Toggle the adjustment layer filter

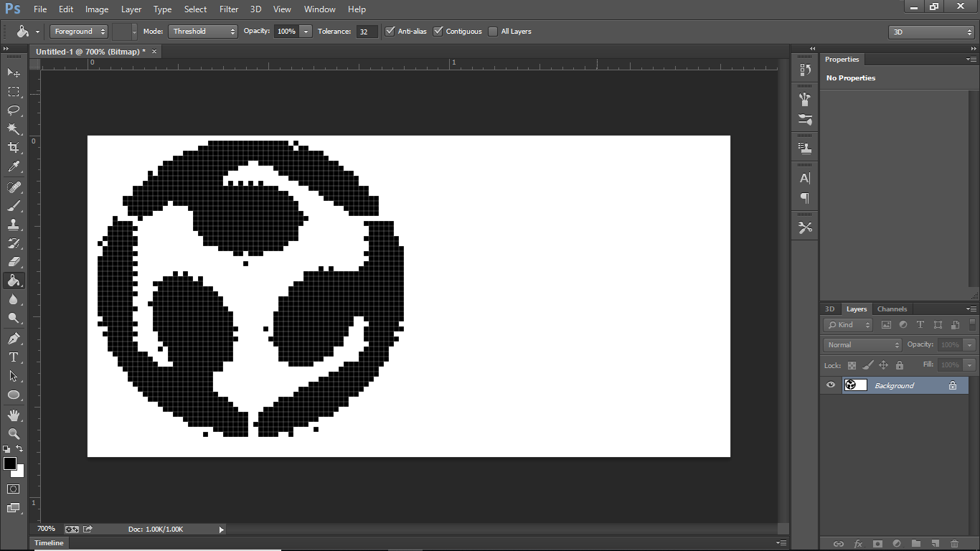pyautogui.click(x=903, y=325)
